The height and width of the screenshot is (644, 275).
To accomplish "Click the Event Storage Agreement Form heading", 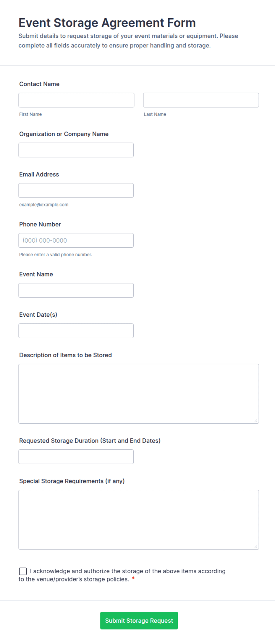I will click(x=107, y=23).
